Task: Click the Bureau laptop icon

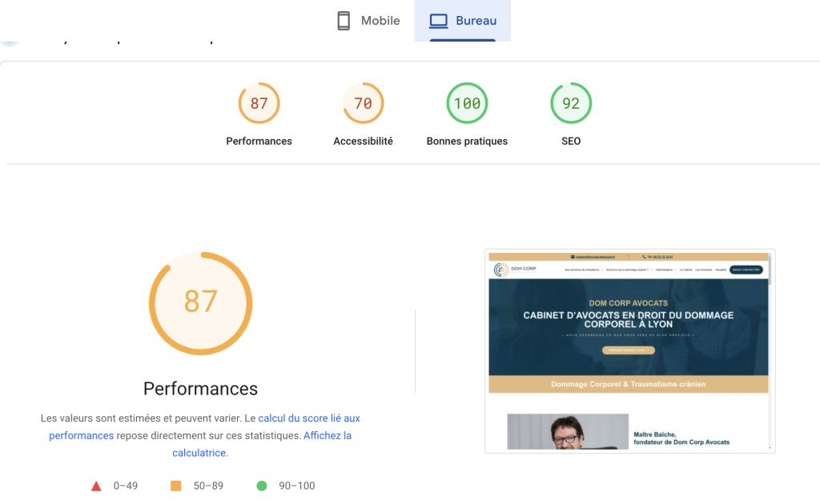Action: (438, 21)
